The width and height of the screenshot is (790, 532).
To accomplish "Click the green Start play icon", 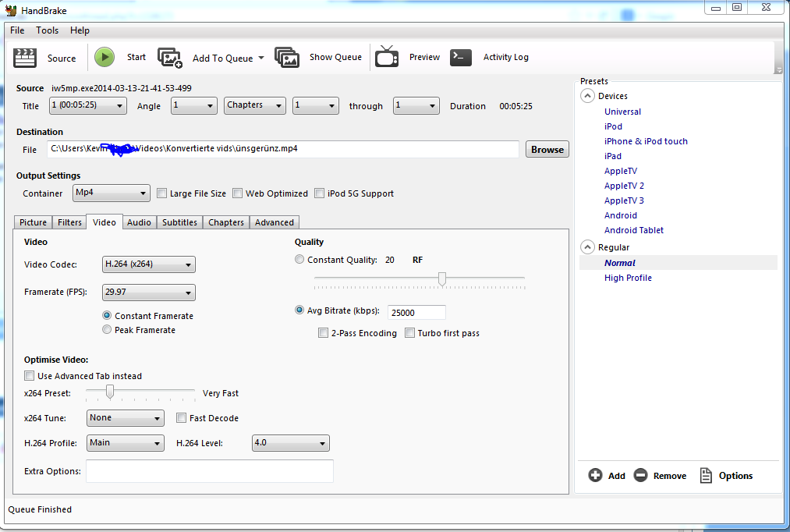I will click(x=105, y=57).
